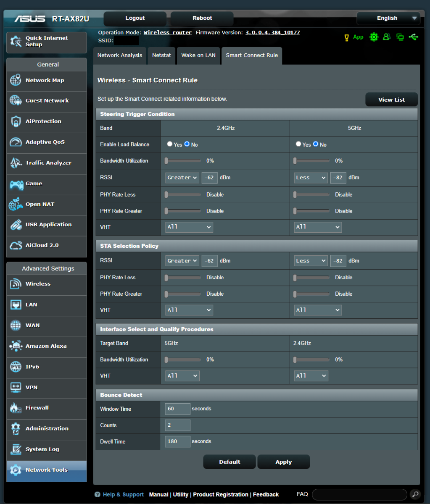Click the Window Time input field

(177, 409)
